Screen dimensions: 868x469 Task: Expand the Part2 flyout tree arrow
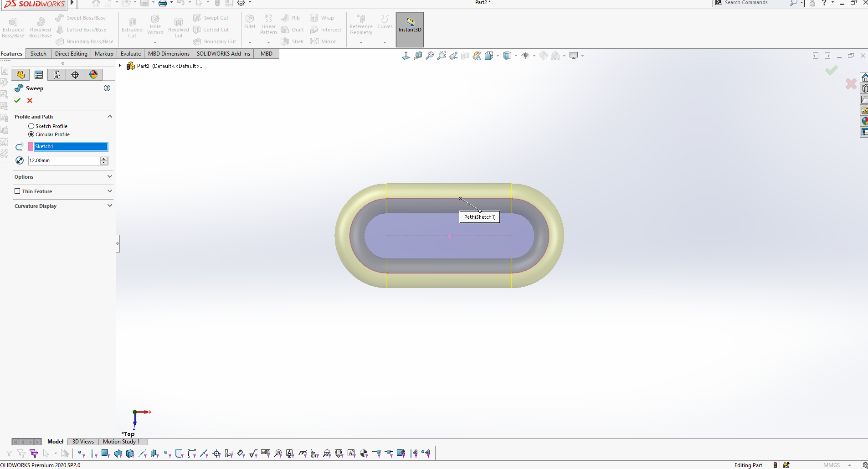point(120,66)
